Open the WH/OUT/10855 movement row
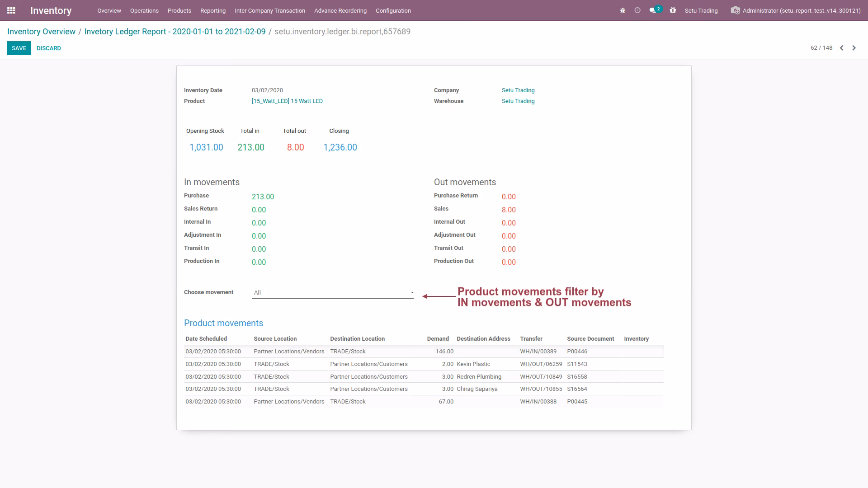This screenshot has width=868, height=488. 424,389
